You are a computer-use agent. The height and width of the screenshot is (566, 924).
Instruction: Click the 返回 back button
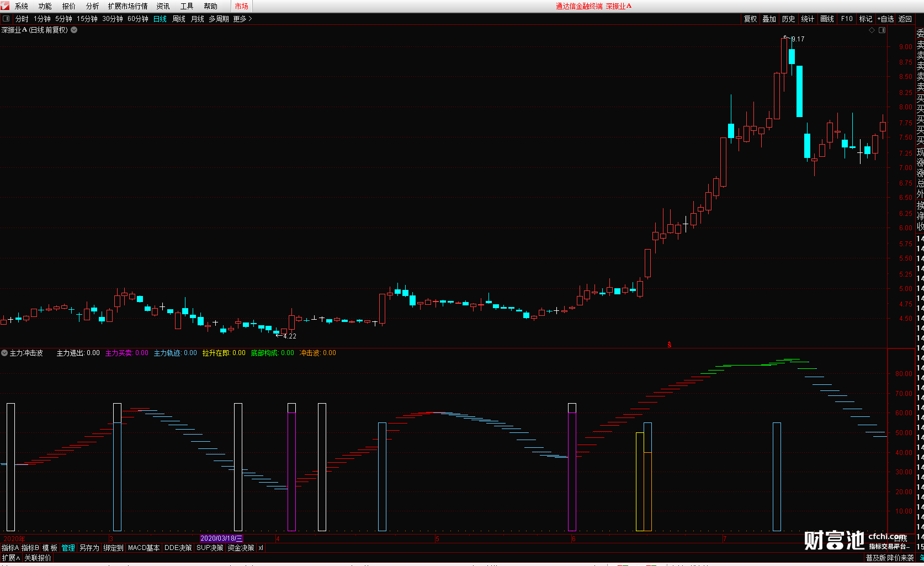(905, 19)
